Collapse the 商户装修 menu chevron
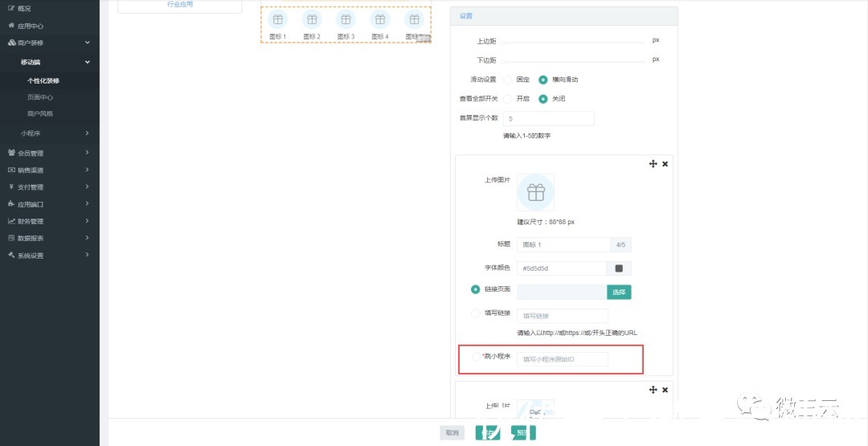 (x=88, y=43)
